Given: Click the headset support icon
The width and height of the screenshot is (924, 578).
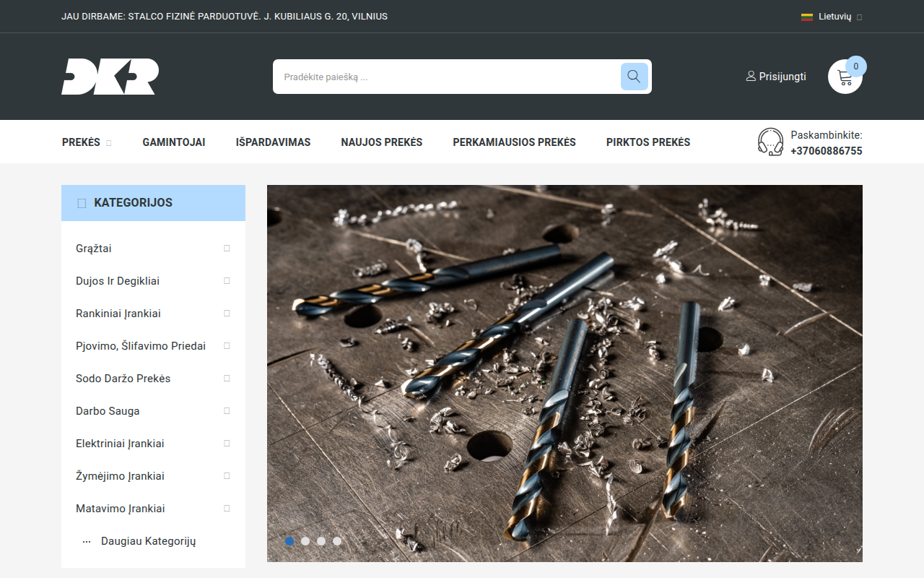Looking at the screenshot, I should pyautogui.click(x=771, y=142).
